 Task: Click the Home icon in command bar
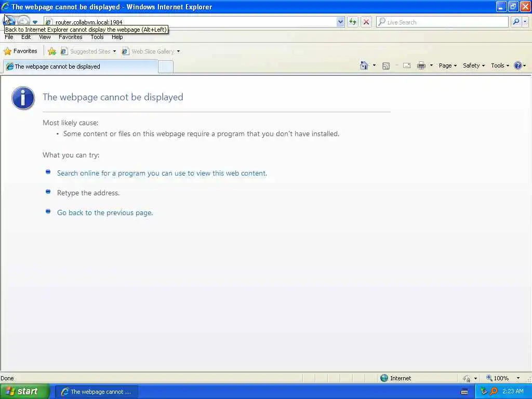364,65
